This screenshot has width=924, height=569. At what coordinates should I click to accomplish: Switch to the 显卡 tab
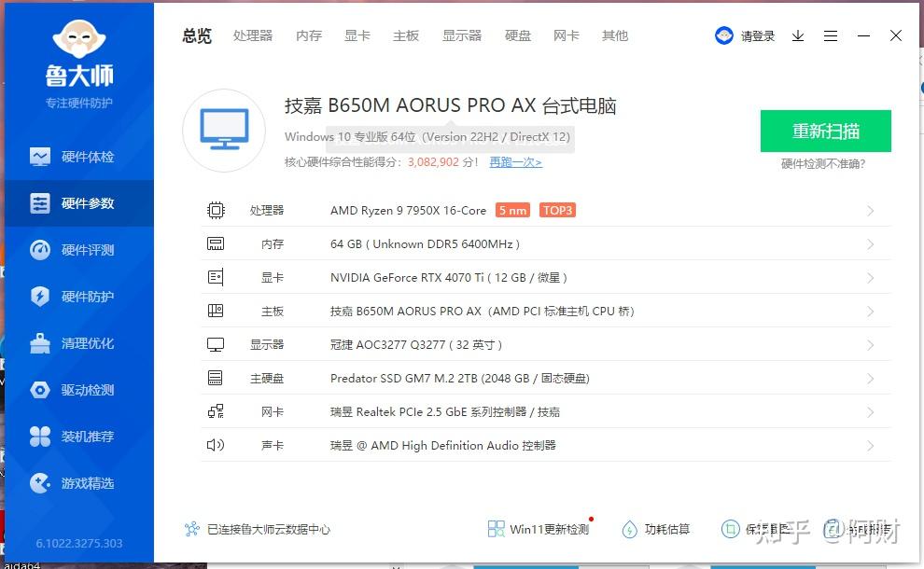[x=357, y=35]
